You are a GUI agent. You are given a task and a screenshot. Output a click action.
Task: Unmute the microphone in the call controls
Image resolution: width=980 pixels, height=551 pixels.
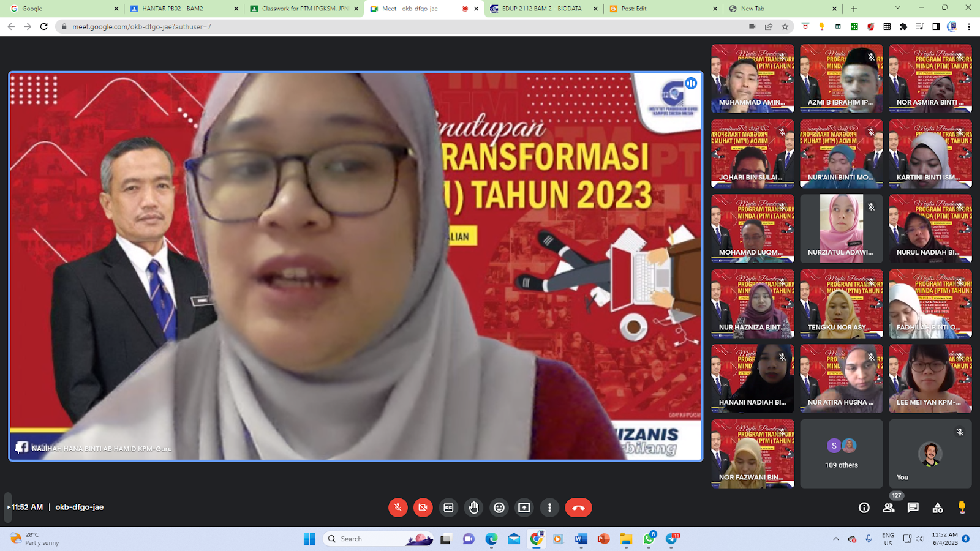[398, 508]
